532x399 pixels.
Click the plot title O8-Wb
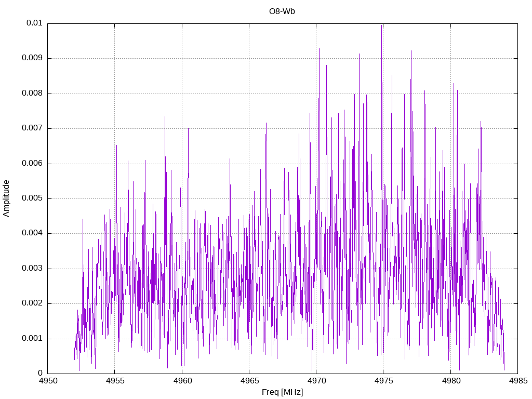pyautogui.click(x=282, y=11)
